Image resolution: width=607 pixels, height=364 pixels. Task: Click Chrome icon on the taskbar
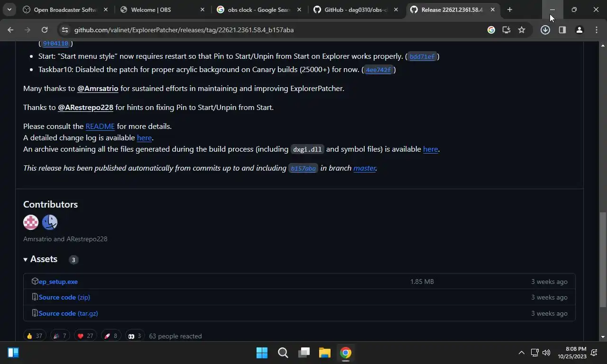[x=345, y=353]
